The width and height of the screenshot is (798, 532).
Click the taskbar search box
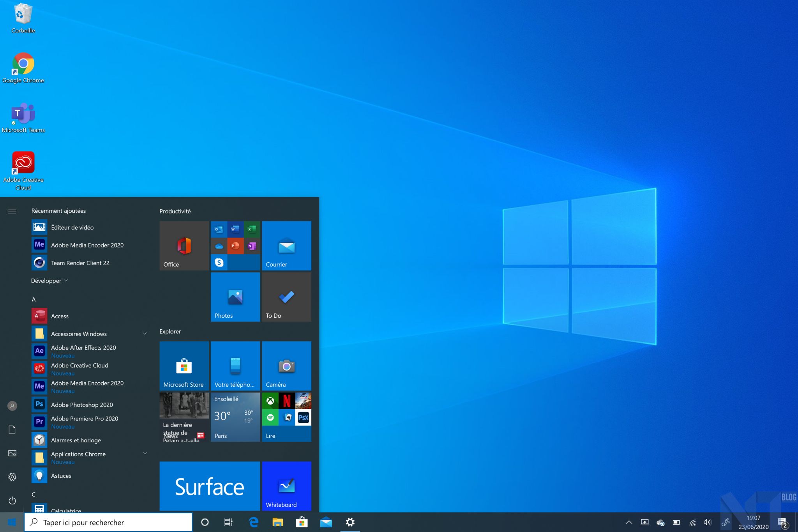[108, 522]
